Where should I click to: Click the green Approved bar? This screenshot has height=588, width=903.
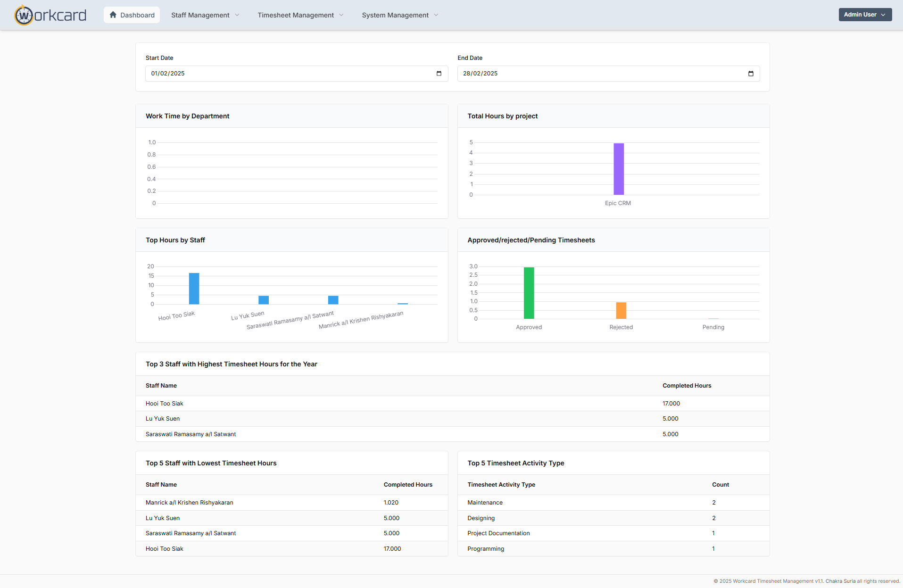[x=529, y=293]
